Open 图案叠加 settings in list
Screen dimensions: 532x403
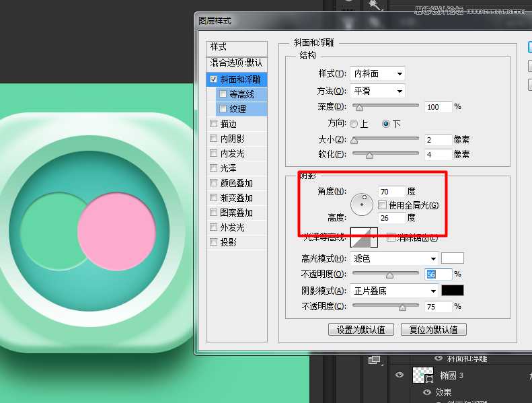(x=237, y=213)
